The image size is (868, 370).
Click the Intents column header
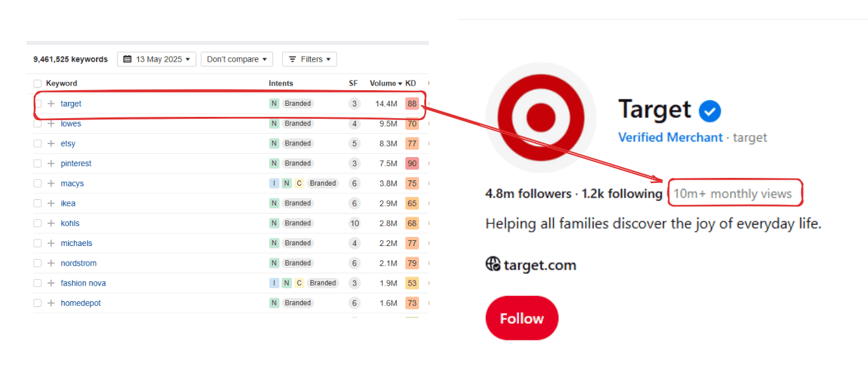[281, 83]
